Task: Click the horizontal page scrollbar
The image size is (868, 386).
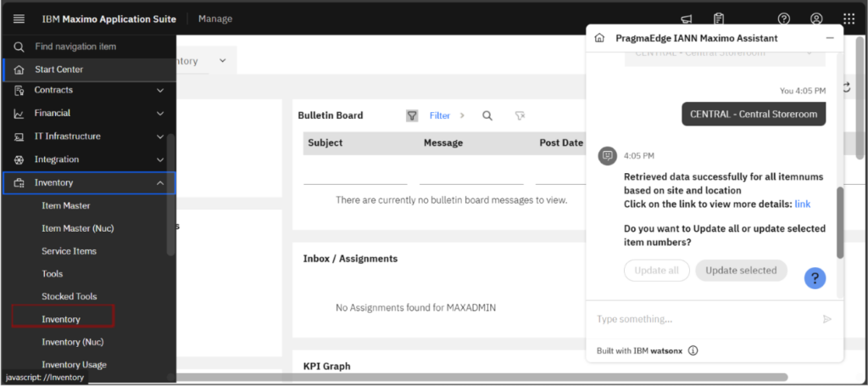Action: point(481,378)
